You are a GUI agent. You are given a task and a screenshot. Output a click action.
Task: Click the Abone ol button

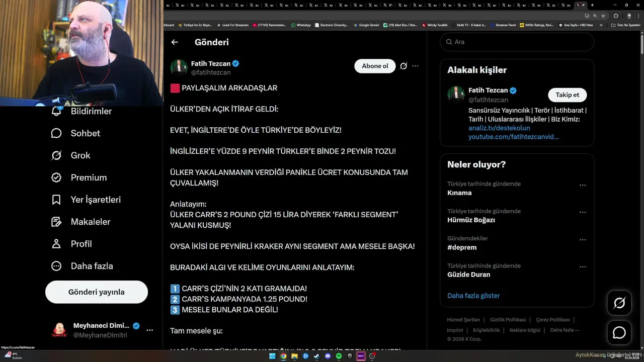[x=375, y=66]
